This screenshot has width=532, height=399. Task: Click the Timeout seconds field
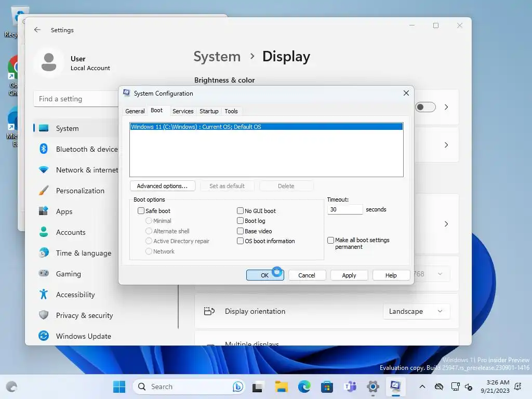tap(345, 209)
